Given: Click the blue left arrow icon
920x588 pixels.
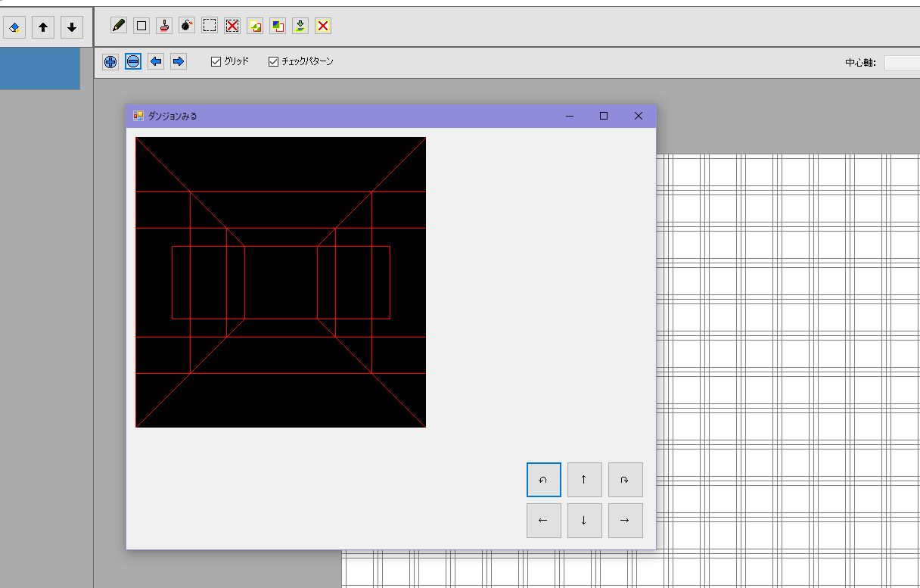Looking at the screenshot, I should [x=156, y=62].
